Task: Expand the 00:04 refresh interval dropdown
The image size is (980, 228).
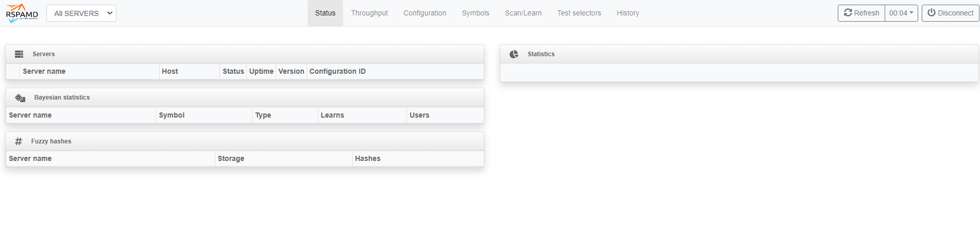Action: tap(901, 13)
